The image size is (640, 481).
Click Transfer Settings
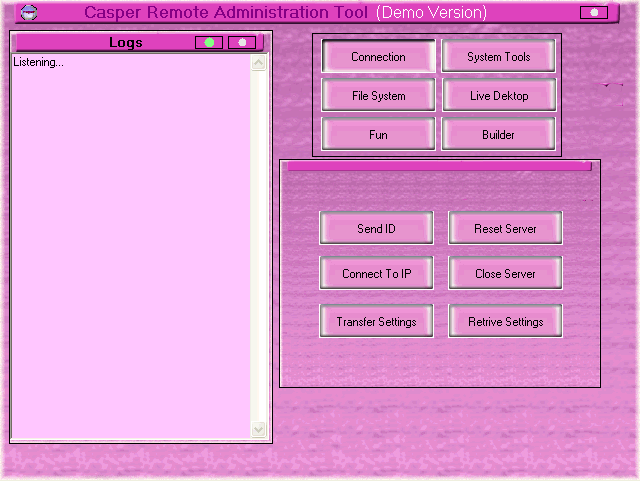click(376, 321)
